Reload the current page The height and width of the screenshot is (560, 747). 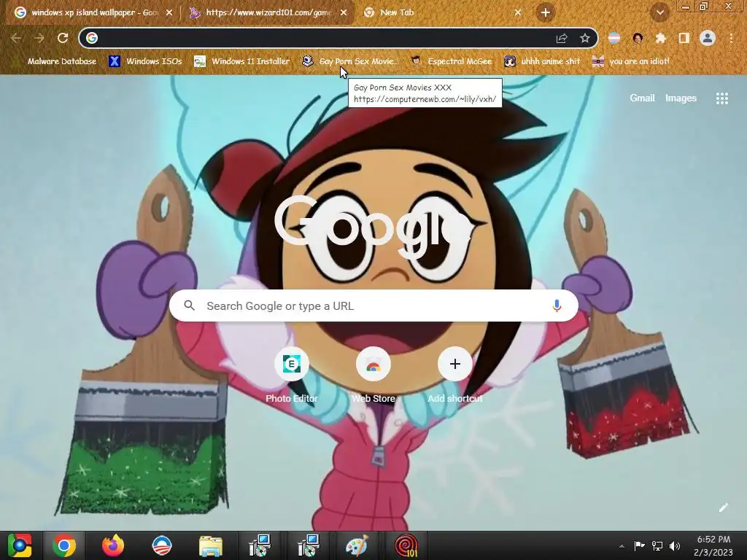[x=63, y=38]
